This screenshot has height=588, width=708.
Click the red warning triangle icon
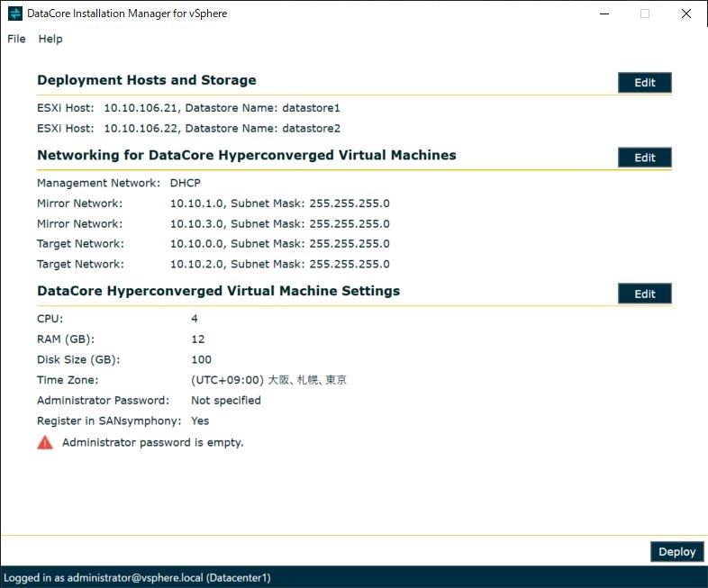pyautogui.click(x=45, y=442)
